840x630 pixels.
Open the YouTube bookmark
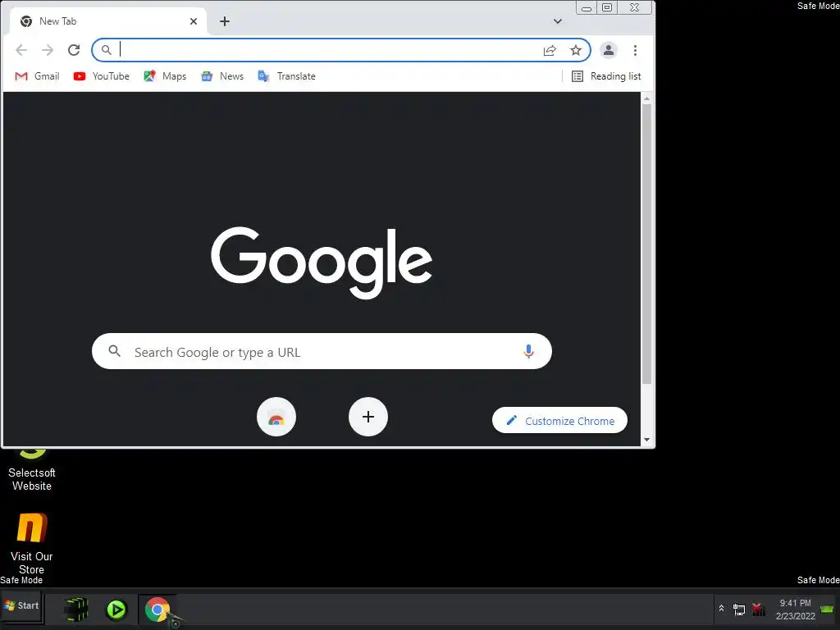(102, 76)
